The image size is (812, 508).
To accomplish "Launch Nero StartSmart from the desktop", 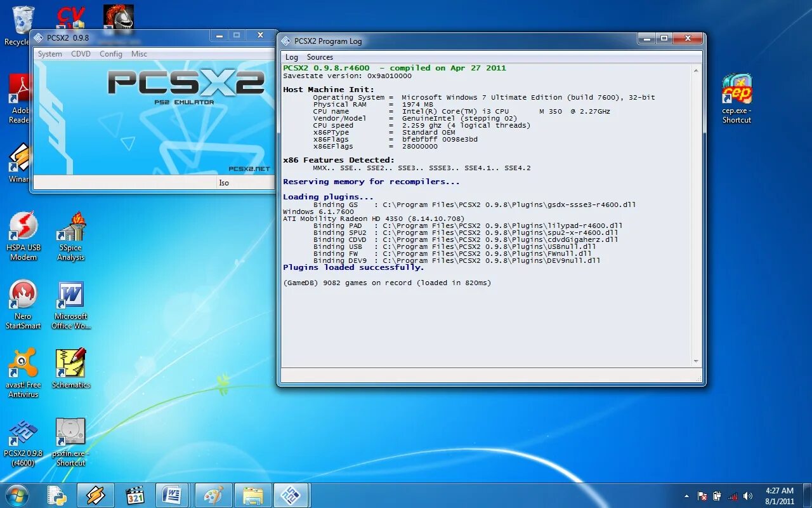I will [x=23, y=305].
